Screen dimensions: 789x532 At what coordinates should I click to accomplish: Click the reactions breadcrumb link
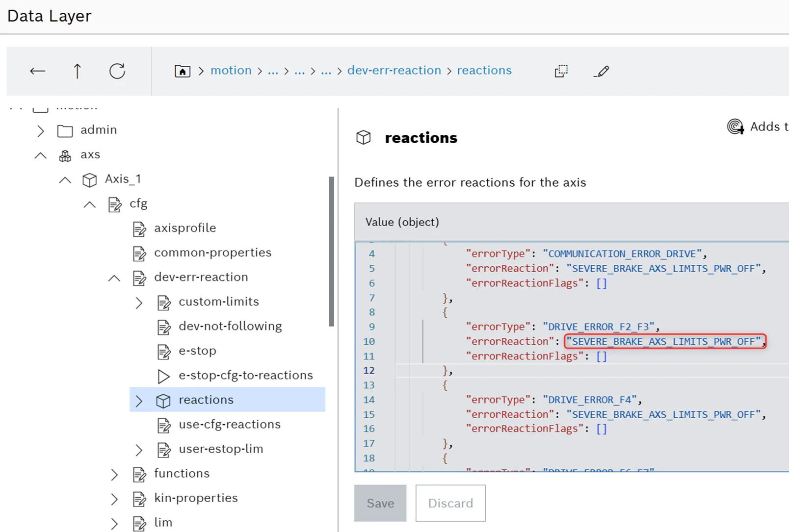(x=484, y=71)
